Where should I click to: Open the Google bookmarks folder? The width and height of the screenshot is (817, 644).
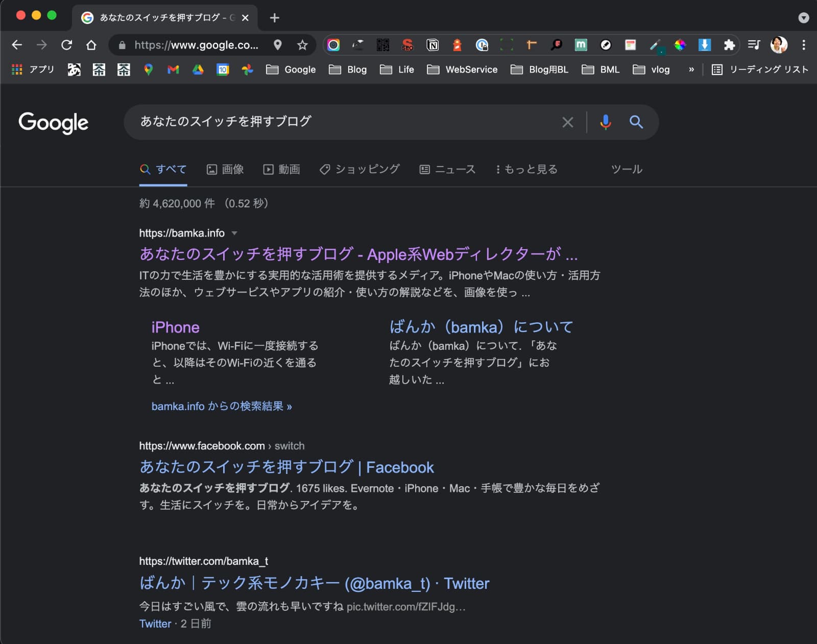tap(291, 69)
